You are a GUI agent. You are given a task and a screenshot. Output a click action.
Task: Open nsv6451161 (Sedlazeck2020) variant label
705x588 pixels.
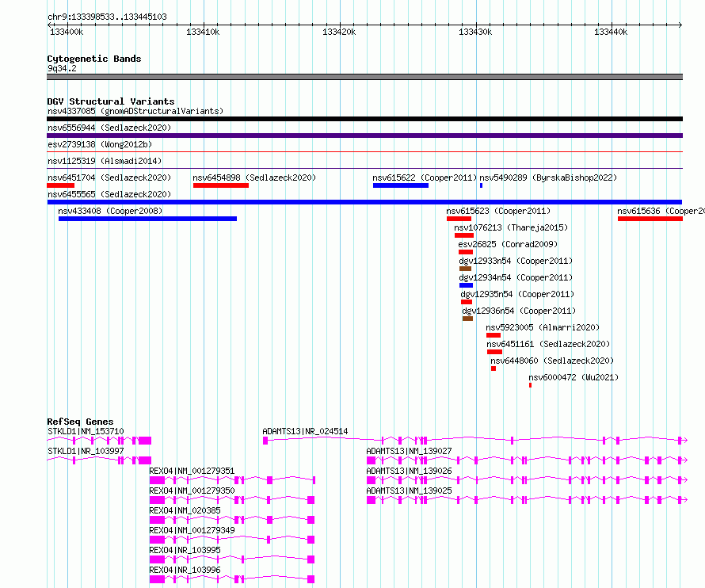tap(548, 344)
